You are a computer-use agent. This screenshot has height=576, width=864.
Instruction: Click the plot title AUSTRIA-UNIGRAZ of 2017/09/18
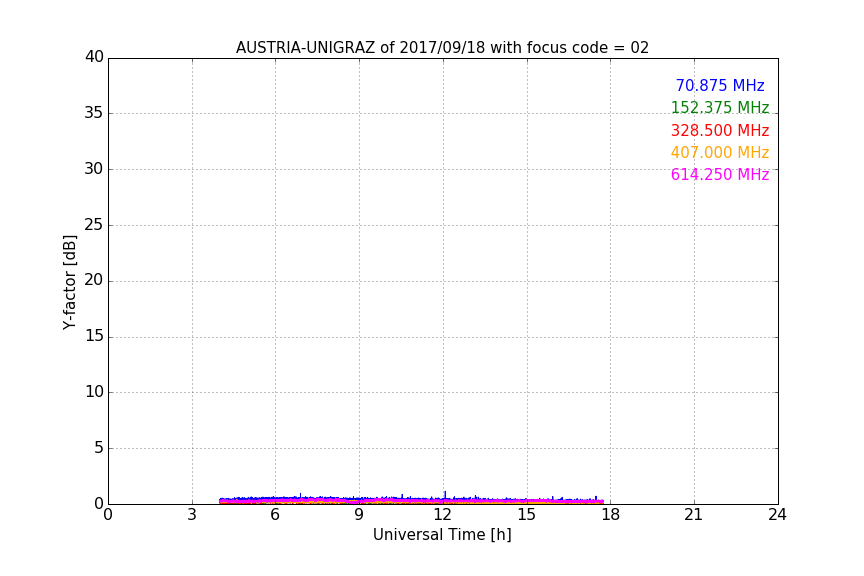(442, 48)
